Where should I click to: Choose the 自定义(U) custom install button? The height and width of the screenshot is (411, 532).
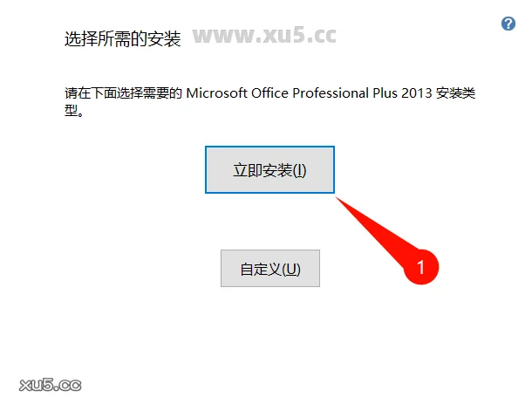(270, 269)
